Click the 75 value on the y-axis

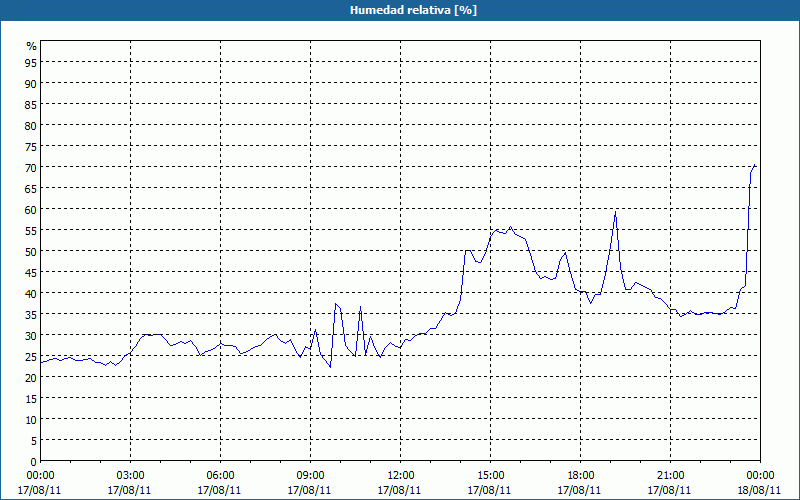click(31, 146)
